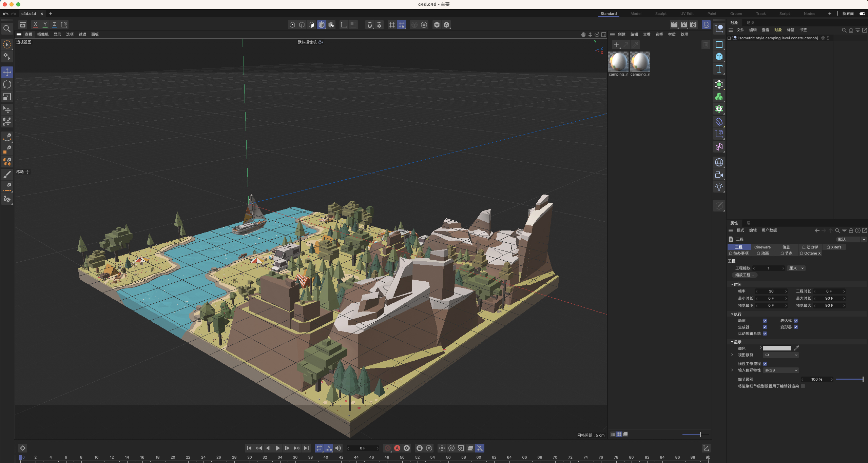Enable the snapping magnet icon
This screenshot has height=463, width=868.
click(369, 25)
